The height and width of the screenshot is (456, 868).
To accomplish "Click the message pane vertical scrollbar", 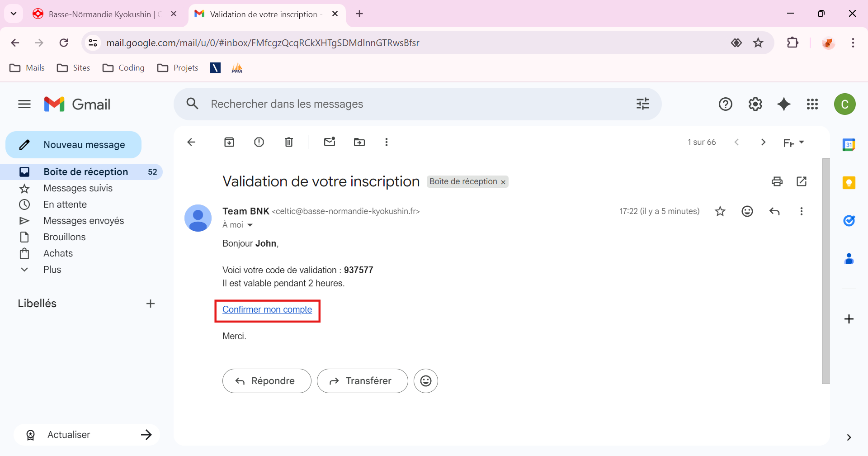I will click(x=826, y=271).
